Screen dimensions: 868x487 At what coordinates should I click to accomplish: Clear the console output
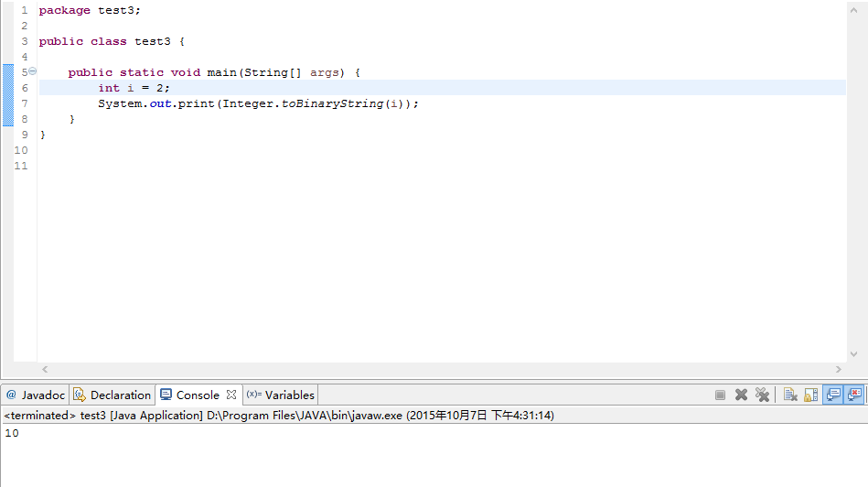790,395
